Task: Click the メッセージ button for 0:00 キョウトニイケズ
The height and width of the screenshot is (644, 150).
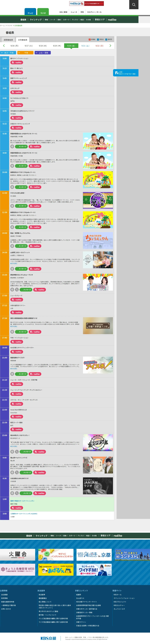Action: click(26, 473)
